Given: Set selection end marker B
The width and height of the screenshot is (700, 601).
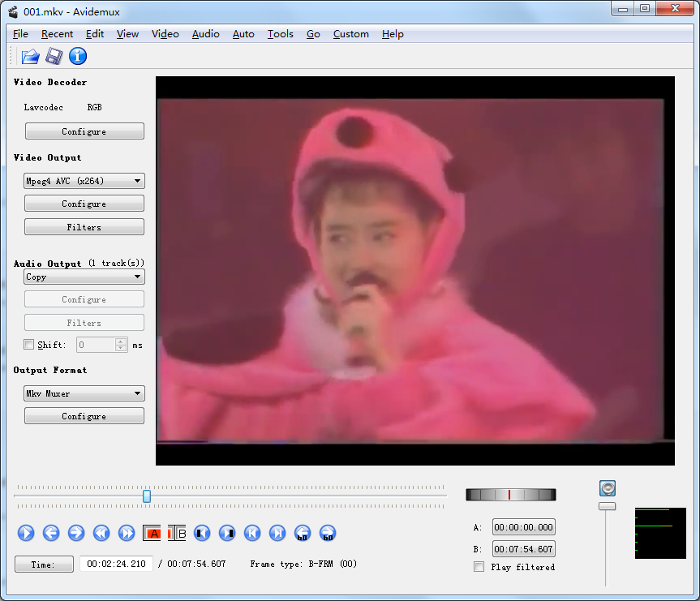Looking at the screenshot, I should (x=178, y=533).
